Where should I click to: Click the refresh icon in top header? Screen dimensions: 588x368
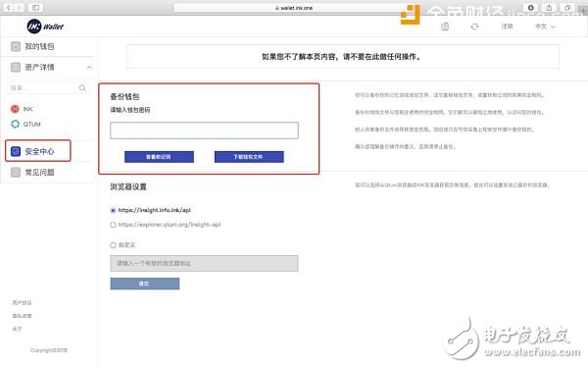click(474, 26)
